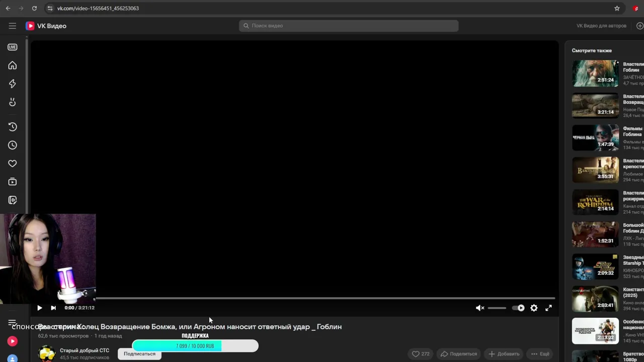Image resolution: width=644 pixels, height=362 pixels.
Task: Like the video with the heart 272 button
Action: 421,354
